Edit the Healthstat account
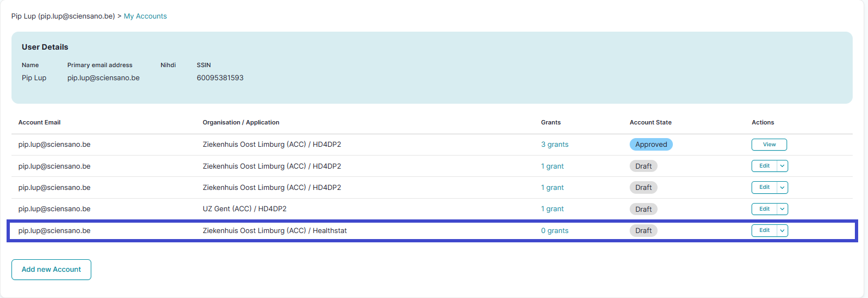868x298 pixels. click(x=764, y=230)
